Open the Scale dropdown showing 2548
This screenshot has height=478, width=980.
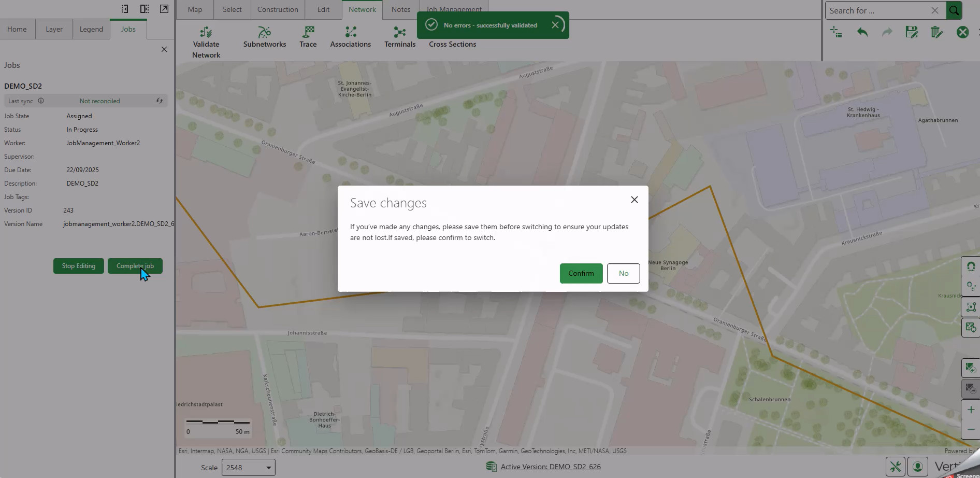(x=249, y=468)
